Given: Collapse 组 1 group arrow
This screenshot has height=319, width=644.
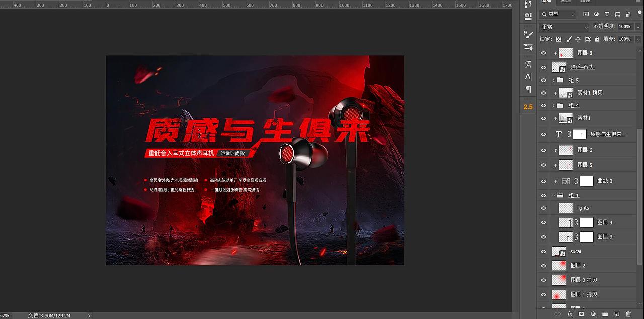Looking at the screenshot, I should tap(553, 195).
